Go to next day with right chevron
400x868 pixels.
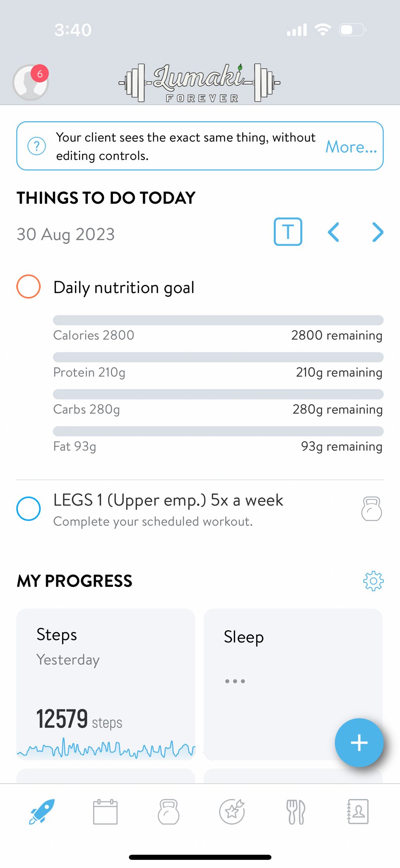click(378, 232)
